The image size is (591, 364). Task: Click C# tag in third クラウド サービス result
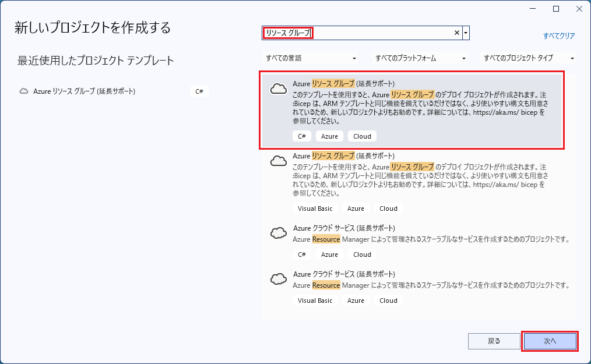[302, 255]
